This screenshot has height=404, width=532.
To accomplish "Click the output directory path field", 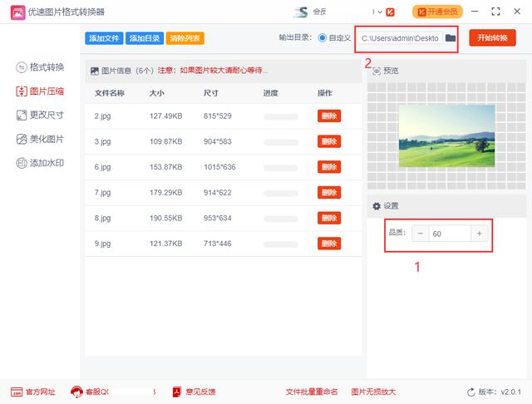I will tap(400, 38).
